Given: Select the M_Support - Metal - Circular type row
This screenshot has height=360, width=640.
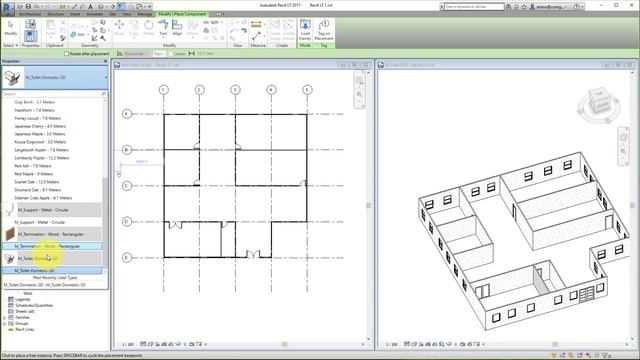Looking at the screenshot, I should pos(52,222).
